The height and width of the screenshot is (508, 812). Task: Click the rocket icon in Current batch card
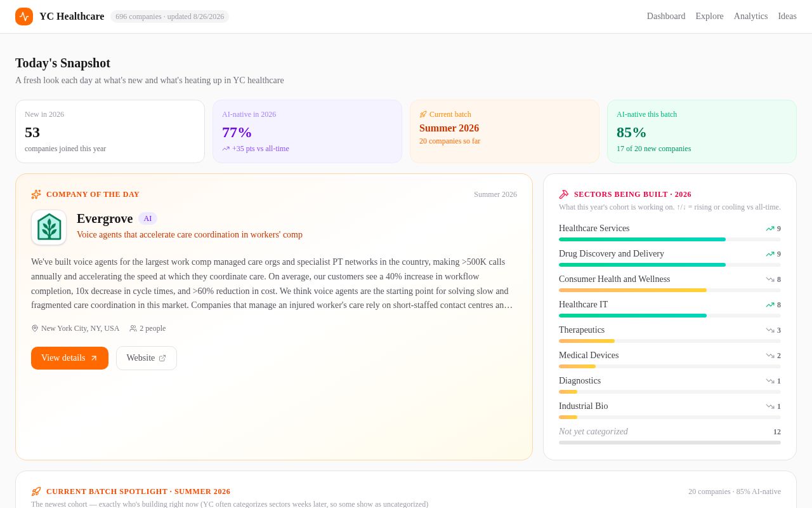point(423,114)
